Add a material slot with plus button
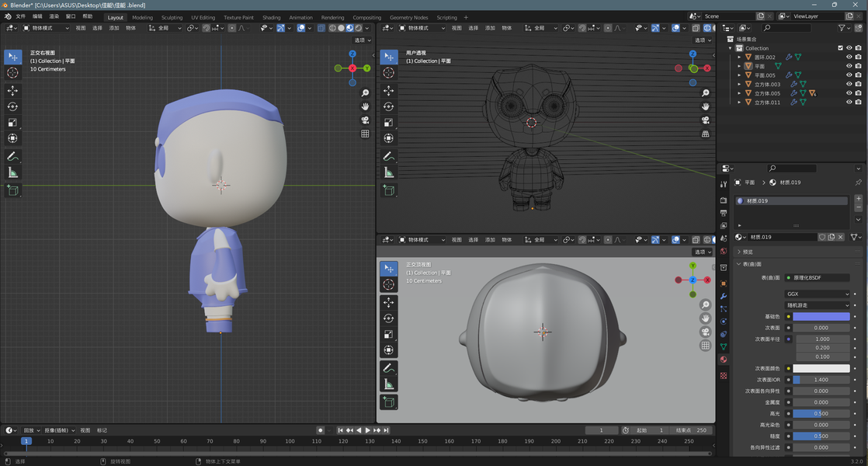Viewport: 868px width, 466px height. [x=859, y=199]
